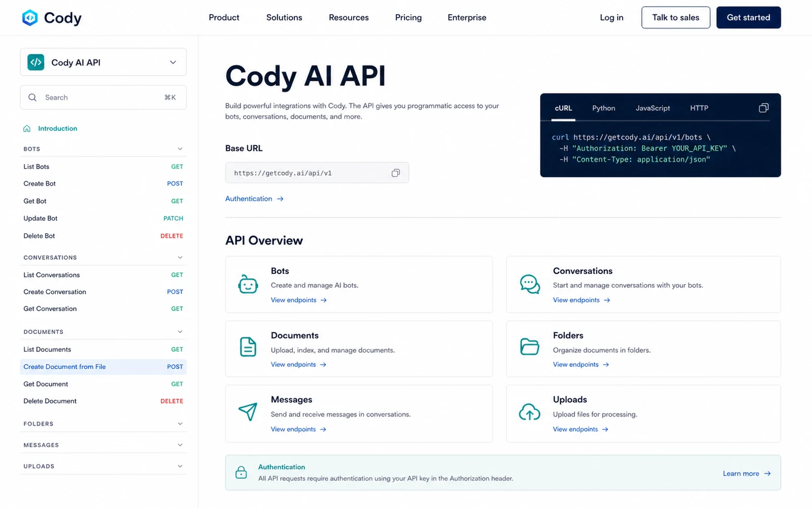This screenshot has height=508, width=812.
Task: Click the Authentication lock icon
Action: (x=241, y=472)
